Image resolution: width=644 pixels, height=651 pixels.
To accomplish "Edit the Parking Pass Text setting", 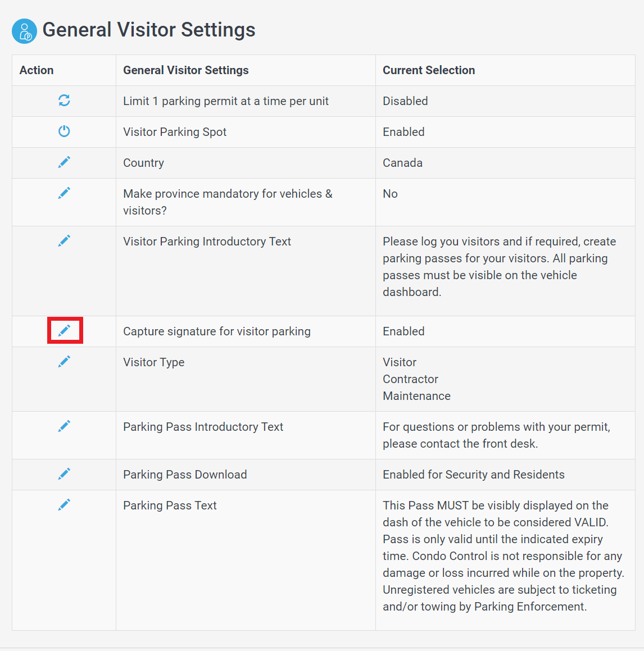I will click(64, 505).
